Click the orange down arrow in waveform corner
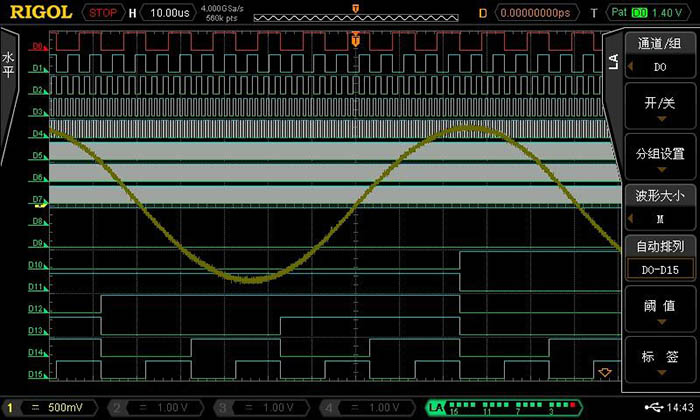 coord(602,372)
